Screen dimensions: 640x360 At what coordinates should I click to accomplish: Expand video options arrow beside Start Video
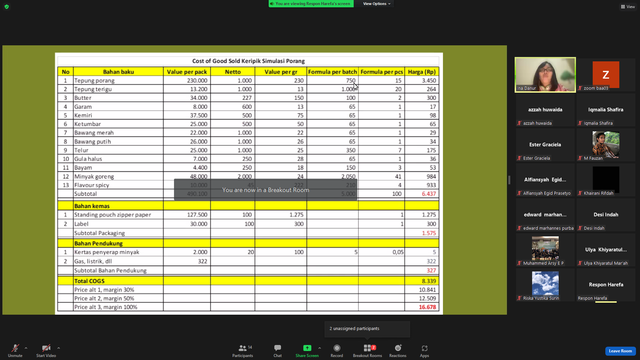point(58,348)
